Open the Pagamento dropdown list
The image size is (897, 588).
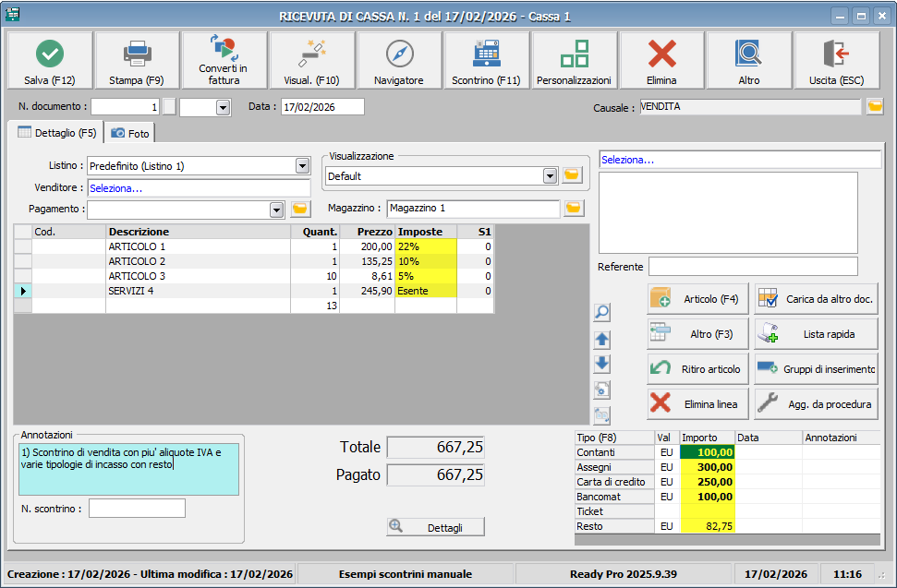coord(276,210)
